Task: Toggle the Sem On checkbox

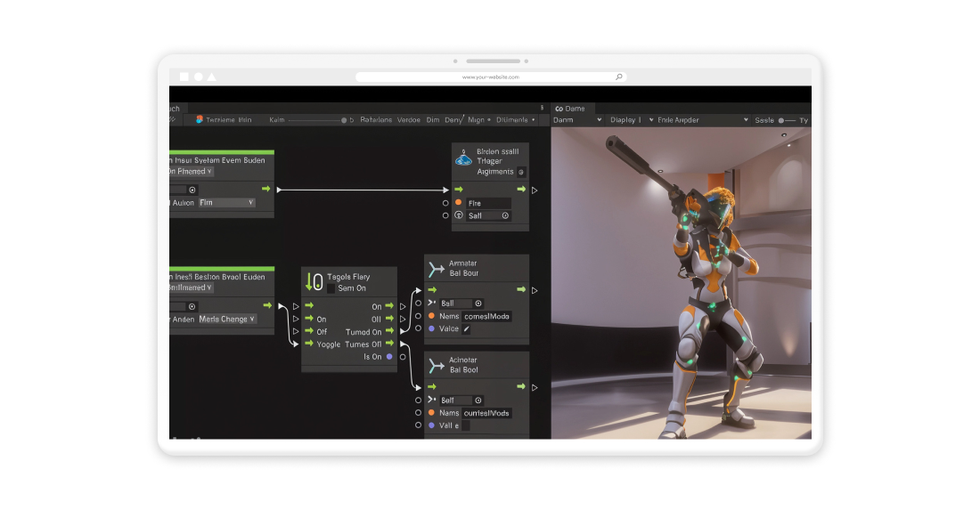Action: (331, 288)
